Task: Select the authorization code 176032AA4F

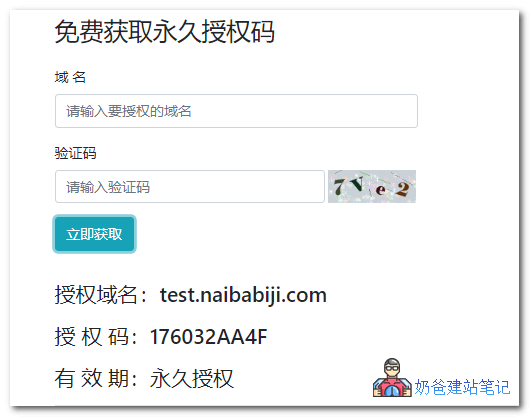Action: pos(208,337)
